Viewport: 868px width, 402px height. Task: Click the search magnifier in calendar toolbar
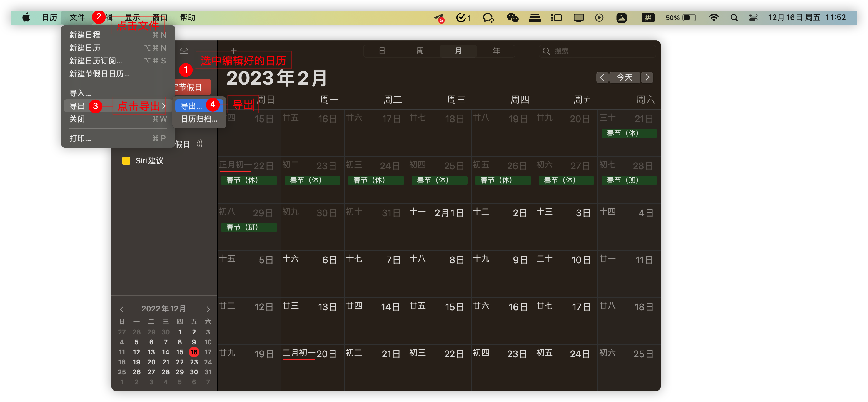click(546, 51)
